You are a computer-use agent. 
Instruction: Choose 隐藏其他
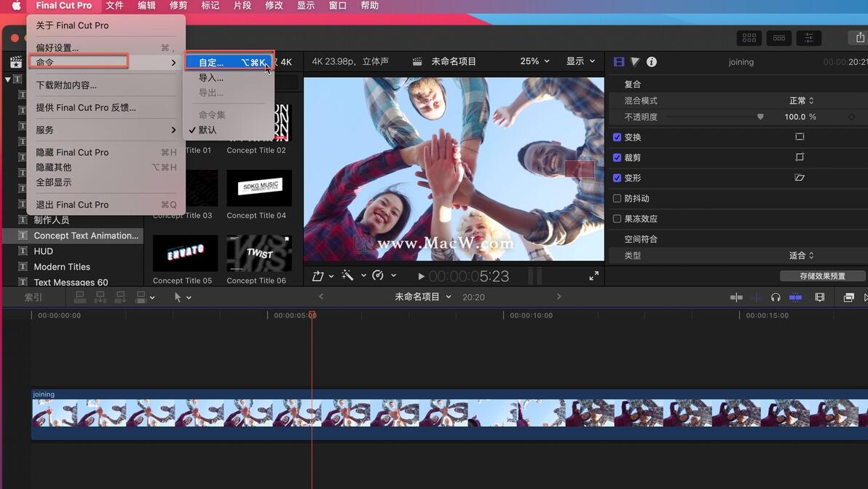click(x=106, y=167)
